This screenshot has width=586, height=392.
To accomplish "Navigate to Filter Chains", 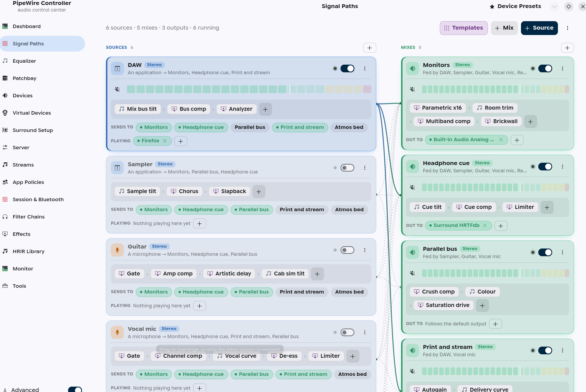I will pos(42,217).
